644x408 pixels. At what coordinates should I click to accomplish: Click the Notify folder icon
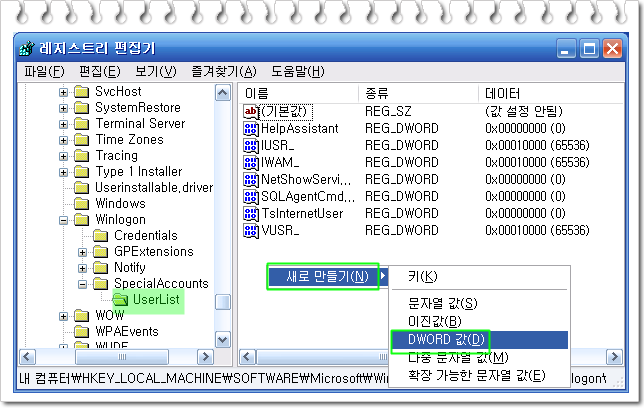[100, 268]
